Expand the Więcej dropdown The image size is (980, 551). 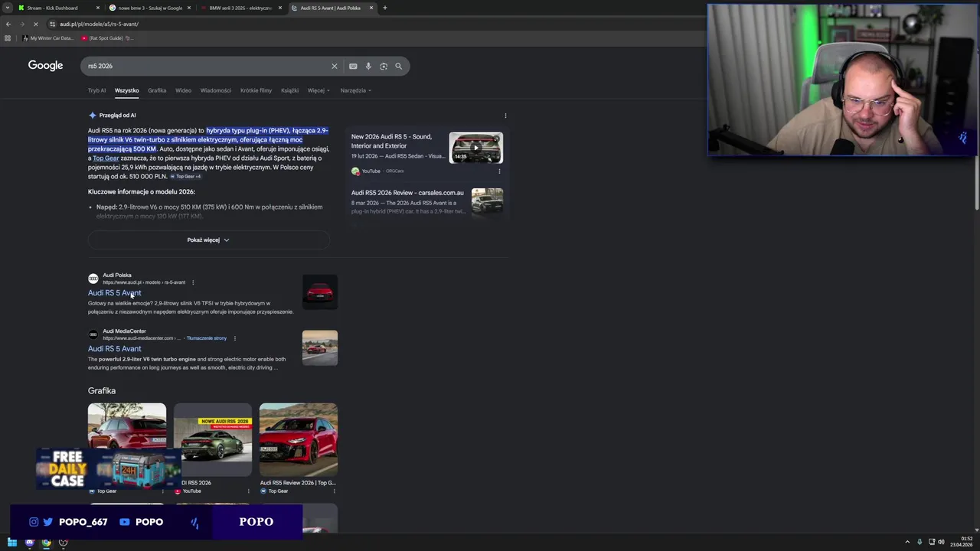pyautogui.click(x=318, y=90)
